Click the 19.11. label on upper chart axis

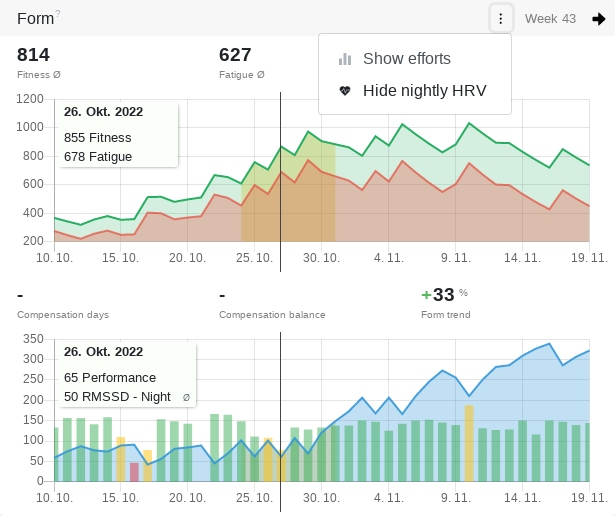tap(589, 258)
